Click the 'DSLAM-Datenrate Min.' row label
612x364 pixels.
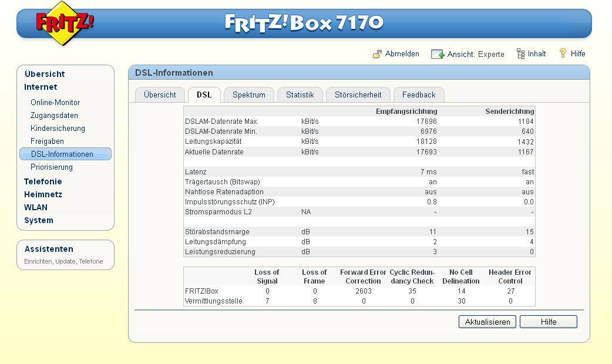pyautogui.click(x=221, y=132)
